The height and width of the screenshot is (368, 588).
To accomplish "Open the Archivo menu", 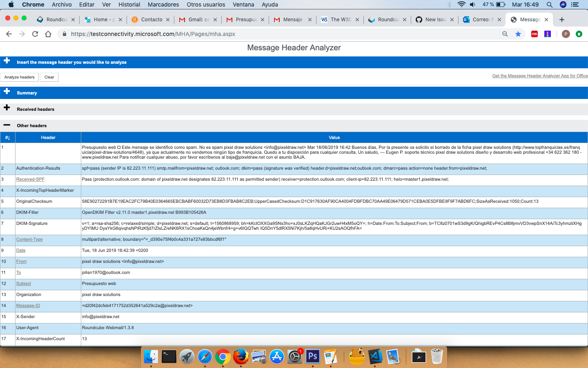I will click(62, 4).
